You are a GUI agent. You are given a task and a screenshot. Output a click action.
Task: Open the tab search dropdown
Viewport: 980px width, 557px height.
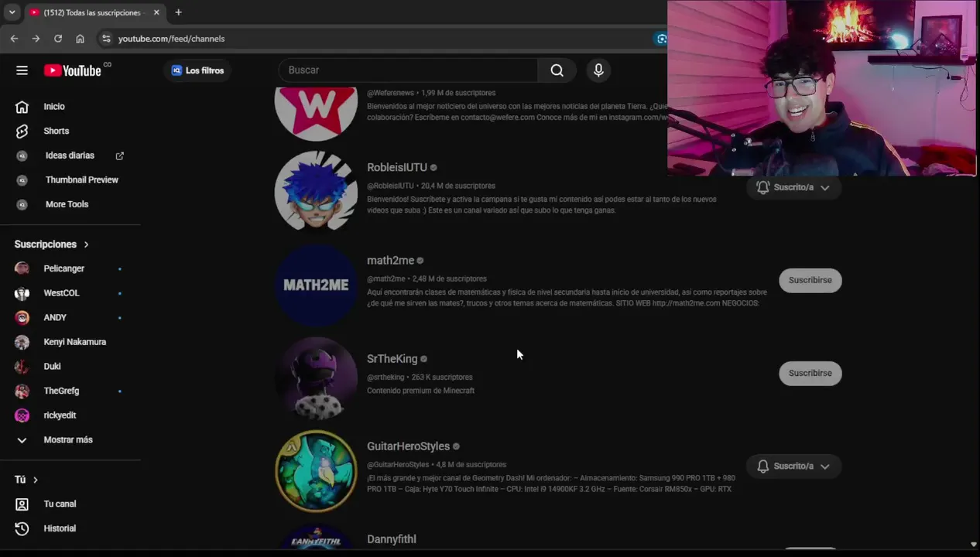tap(12, 12)
